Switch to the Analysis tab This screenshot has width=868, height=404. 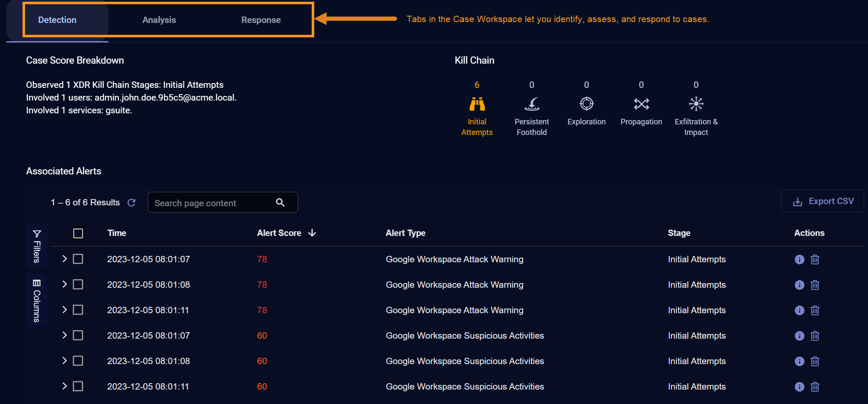[159, 20]
